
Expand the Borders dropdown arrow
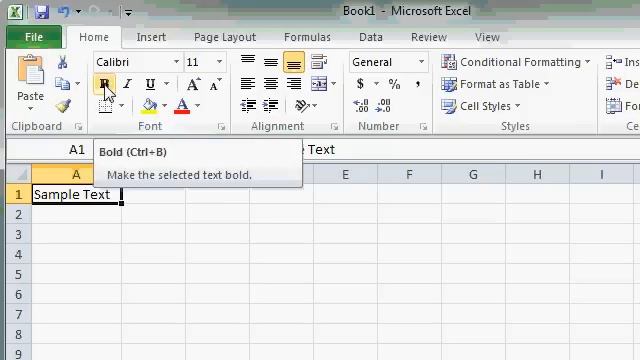pos(121,106)
